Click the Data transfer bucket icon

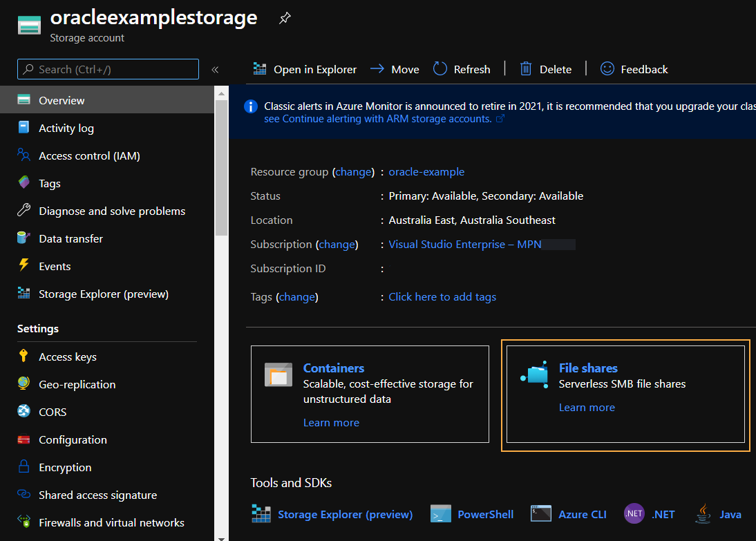(x=23, y=237)
